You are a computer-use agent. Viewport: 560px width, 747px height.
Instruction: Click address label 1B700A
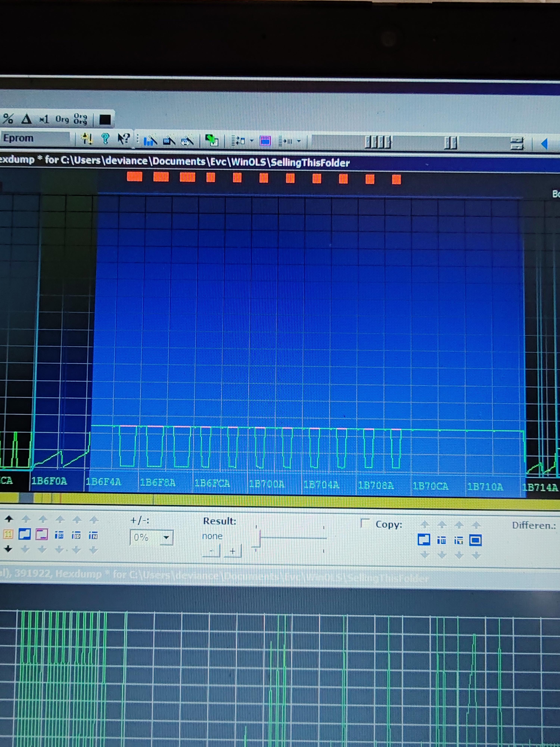pyautogui.click(x=267, y=484)
